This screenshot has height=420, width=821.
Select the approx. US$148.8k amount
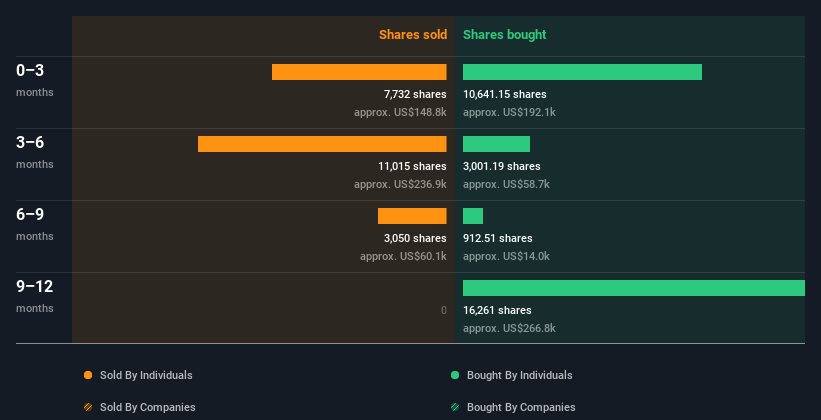400,112
